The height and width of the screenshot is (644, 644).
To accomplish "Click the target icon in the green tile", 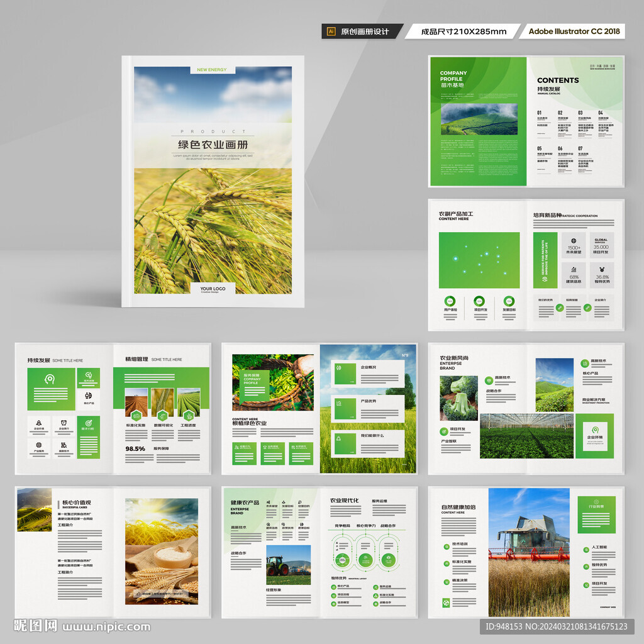I will 88,423.
